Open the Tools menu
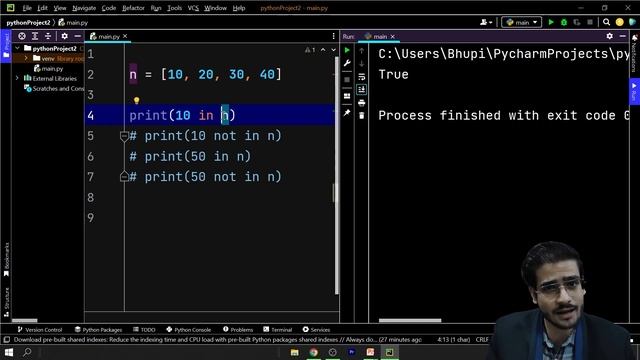Screen dimensions: 640x360 [x=174, y=8]
